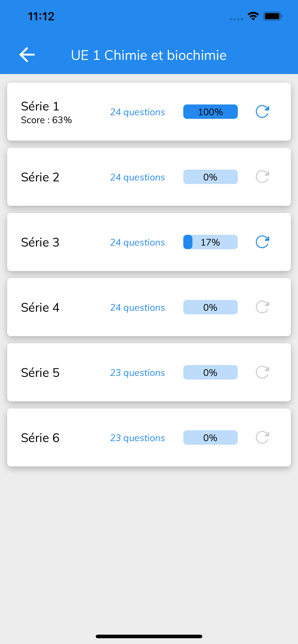Viewport: 298px width, 644px height.
Task: Tap the reload icon beside Série 4
Action: pos(262,307)
